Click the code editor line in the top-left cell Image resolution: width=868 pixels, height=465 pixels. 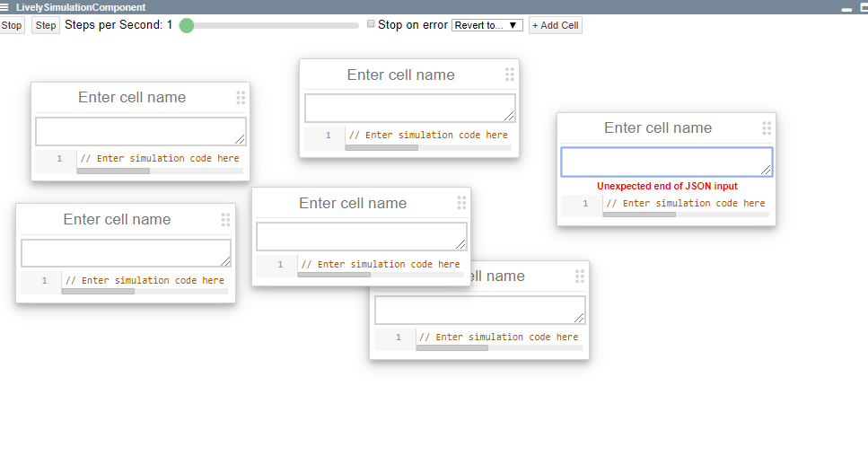click(x=159, y=159)
